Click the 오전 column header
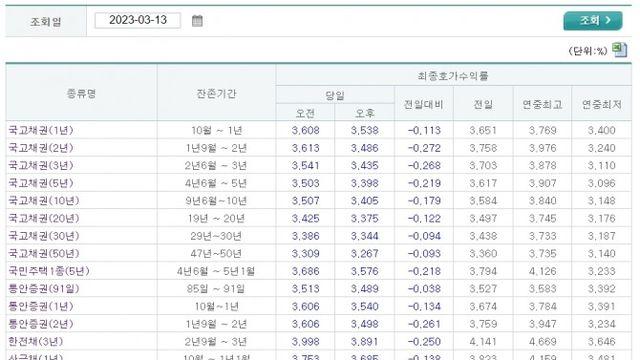640x360 pixels. pyautogui.click(x=305, y=113)
